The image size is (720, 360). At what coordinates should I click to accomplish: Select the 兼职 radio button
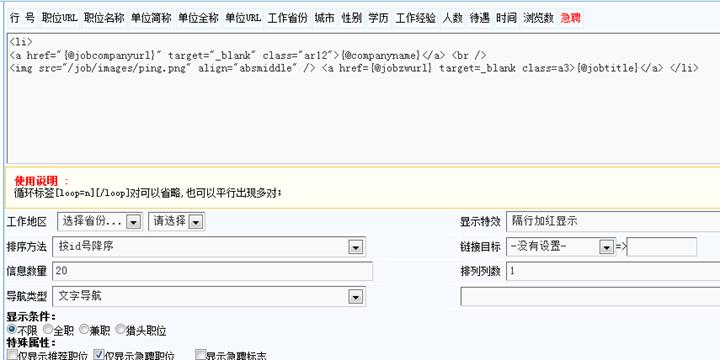[84, 329]
